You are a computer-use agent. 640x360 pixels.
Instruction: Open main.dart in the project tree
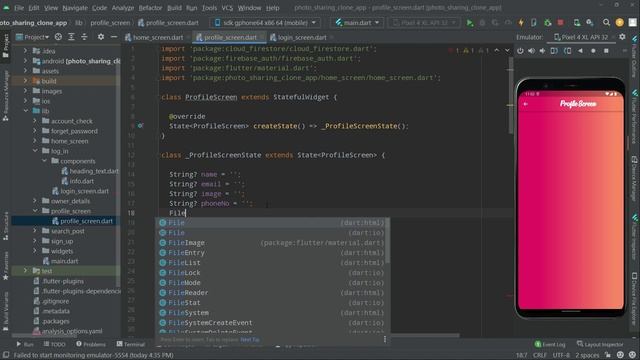pyautogui.click(x=61, y=261)
